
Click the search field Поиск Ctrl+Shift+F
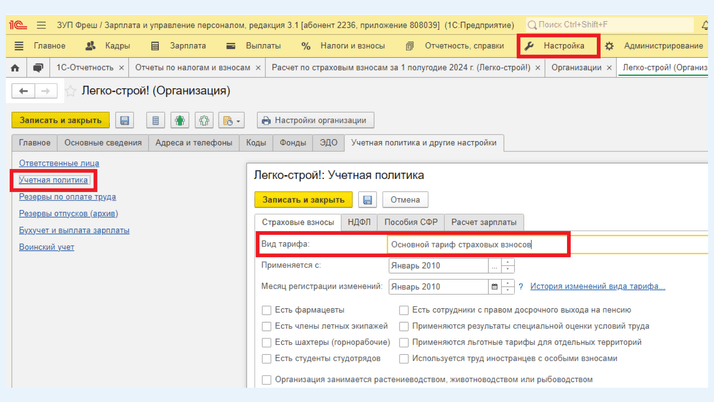tap(610, 25)
